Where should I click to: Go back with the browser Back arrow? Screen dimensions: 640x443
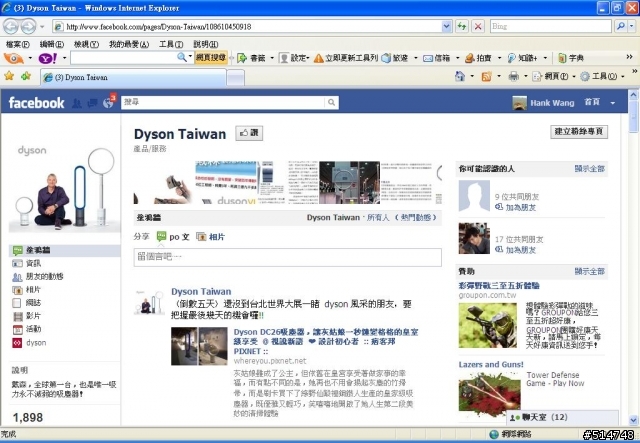click(11, 27)
